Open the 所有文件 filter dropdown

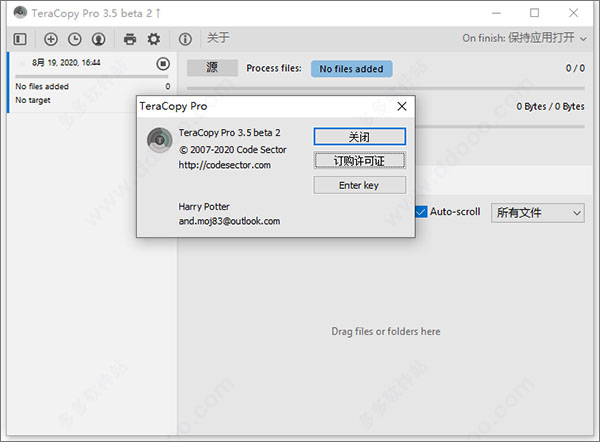point(538,213)
